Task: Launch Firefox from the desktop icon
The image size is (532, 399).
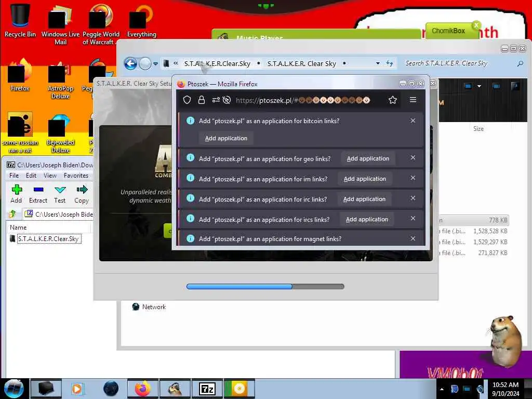Action: pyautogui.click(x=20, y=75)
